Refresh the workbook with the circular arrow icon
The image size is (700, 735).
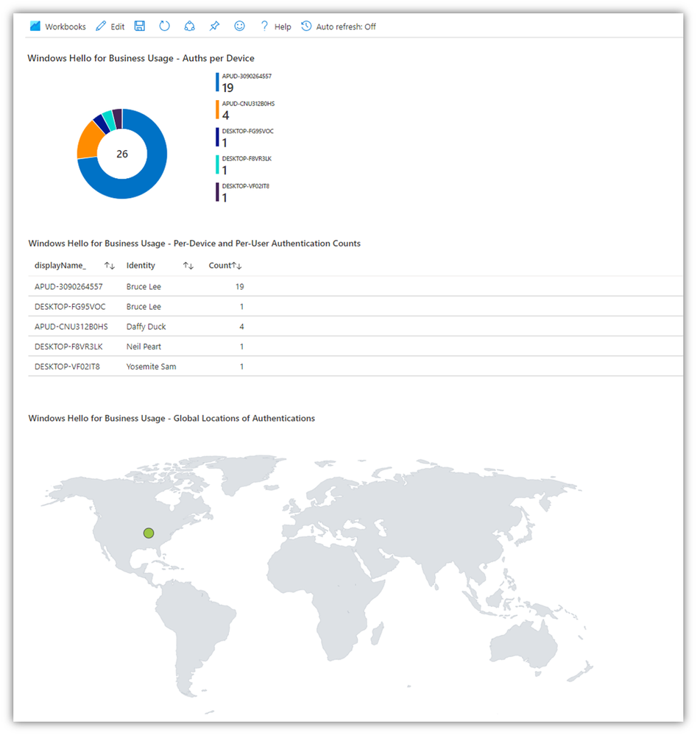(164, 26)
